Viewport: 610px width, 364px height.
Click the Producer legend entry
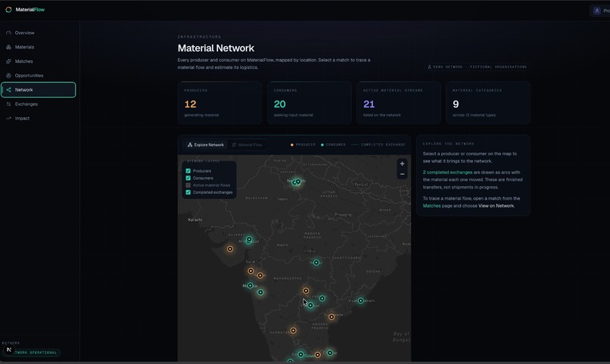[x=303, y=145]
